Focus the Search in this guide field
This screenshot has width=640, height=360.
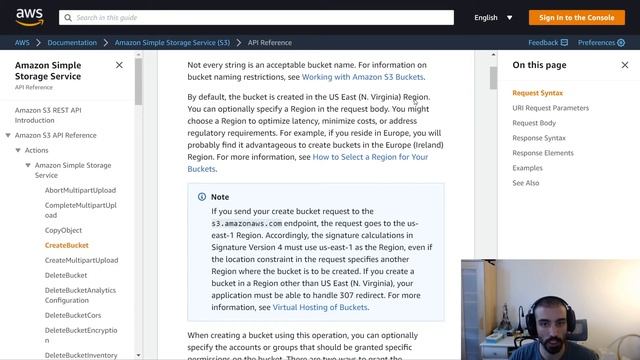pyautogui.click(x=256, y=18)
